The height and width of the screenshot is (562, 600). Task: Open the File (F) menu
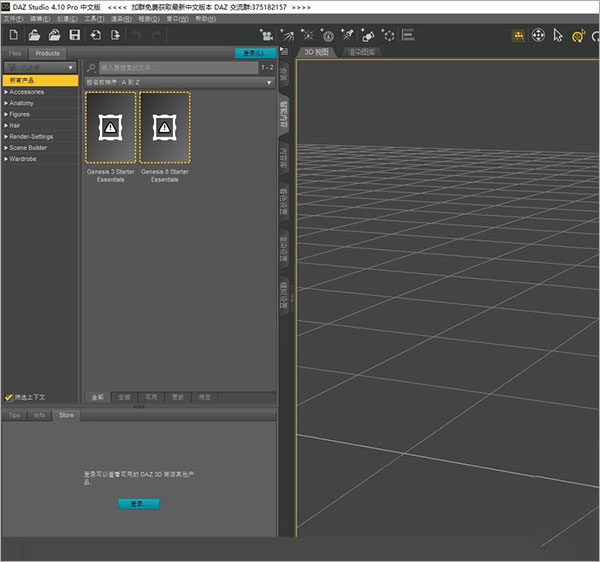pyautogui.click(x=13, y=19)
